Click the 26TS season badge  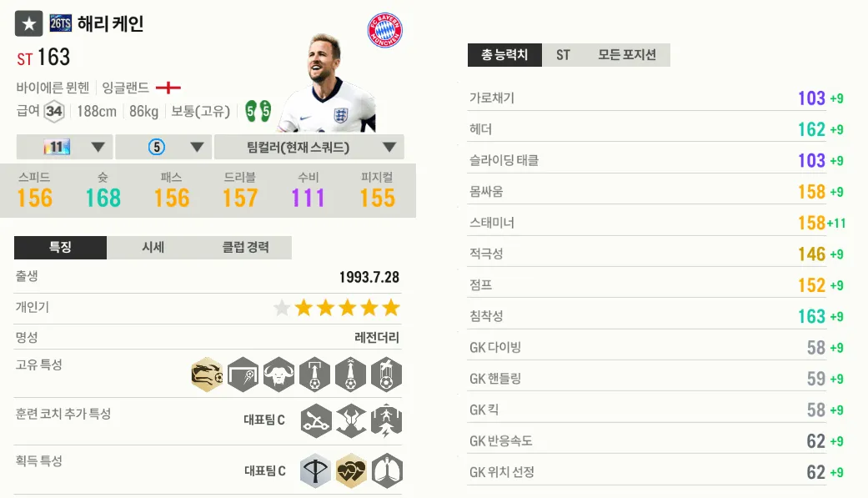click(60, 23)
